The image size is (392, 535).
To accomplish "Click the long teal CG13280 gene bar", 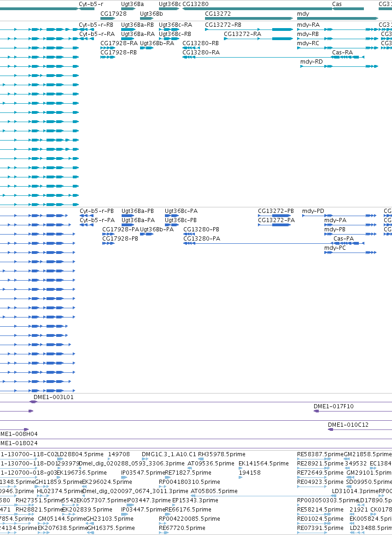I will 257,9.
